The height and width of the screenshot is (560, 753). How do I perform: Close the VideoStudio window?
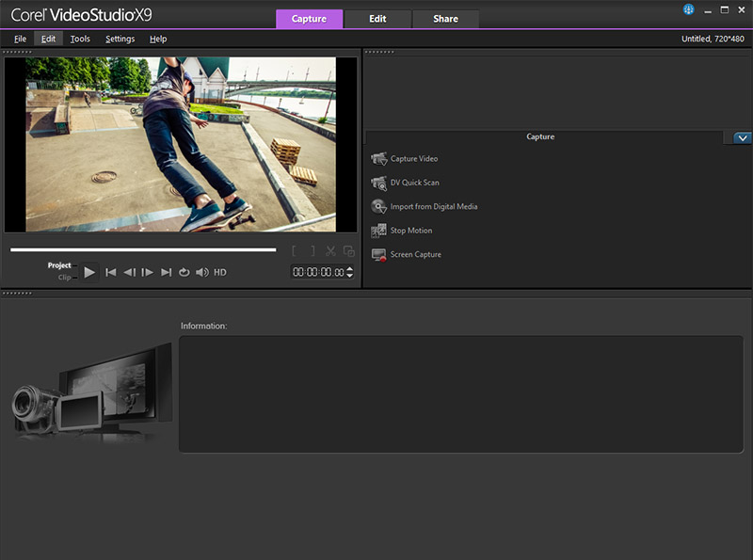pos(742,9)
